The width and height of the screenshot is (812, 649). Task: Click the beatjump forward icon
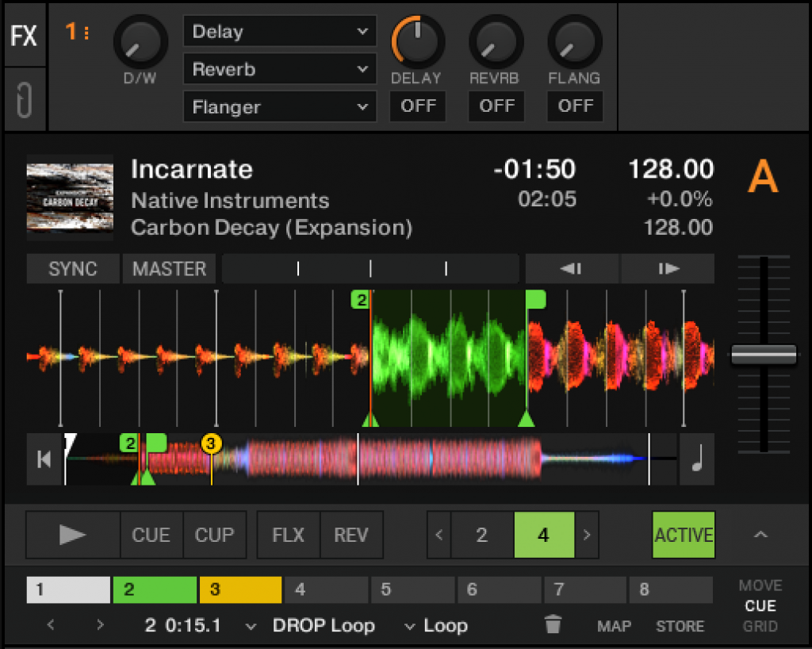[x=667, y=268]
